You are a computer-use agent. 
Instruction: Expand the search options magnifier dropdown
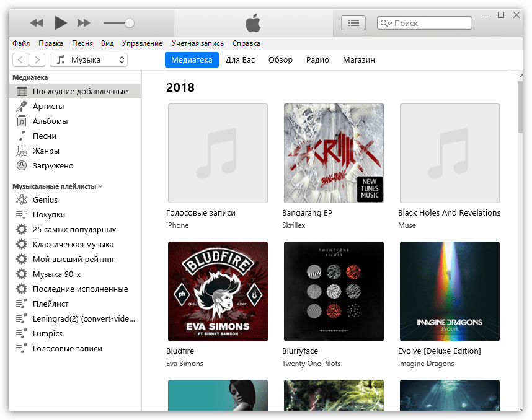[386, 23]
